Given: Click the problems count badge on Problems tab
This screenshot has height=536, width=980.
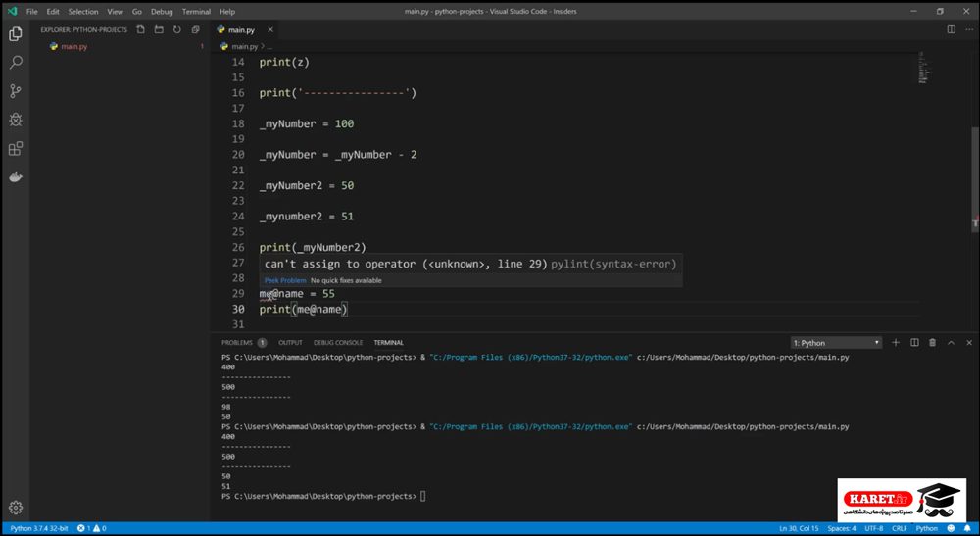Looking at the screenshot, I should tap(262, 342).
